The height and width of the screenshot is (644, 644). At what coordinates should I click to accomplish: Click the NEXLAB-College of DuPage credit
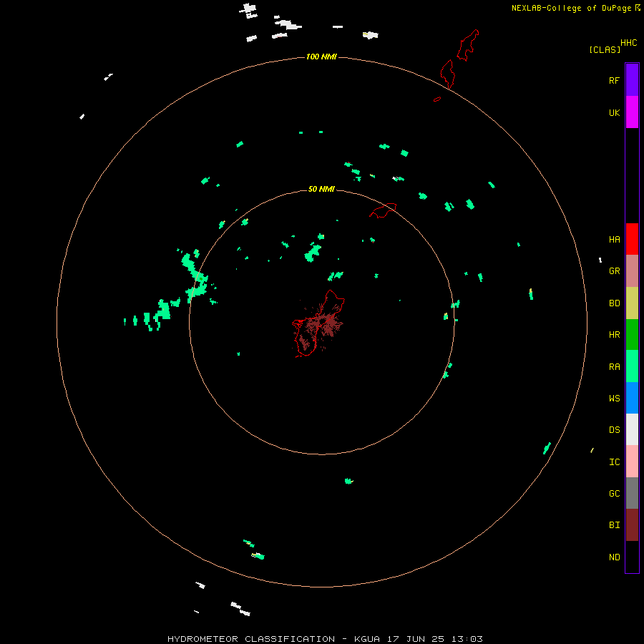575,8
